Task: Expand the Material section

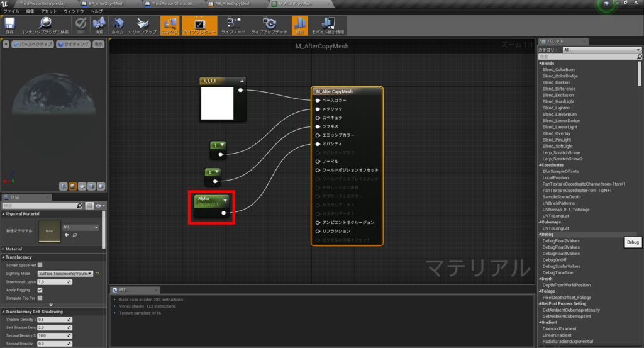Action: [3, 249]
